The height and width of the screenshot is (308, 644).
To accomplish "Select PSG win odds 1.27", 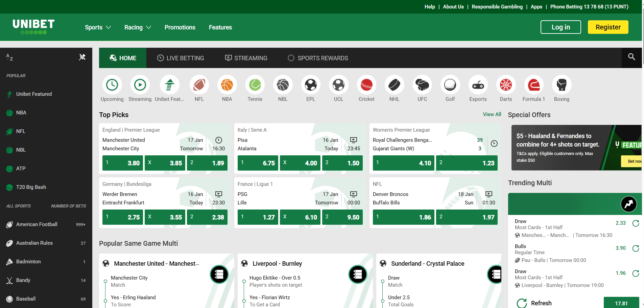I will click(258, 217).
